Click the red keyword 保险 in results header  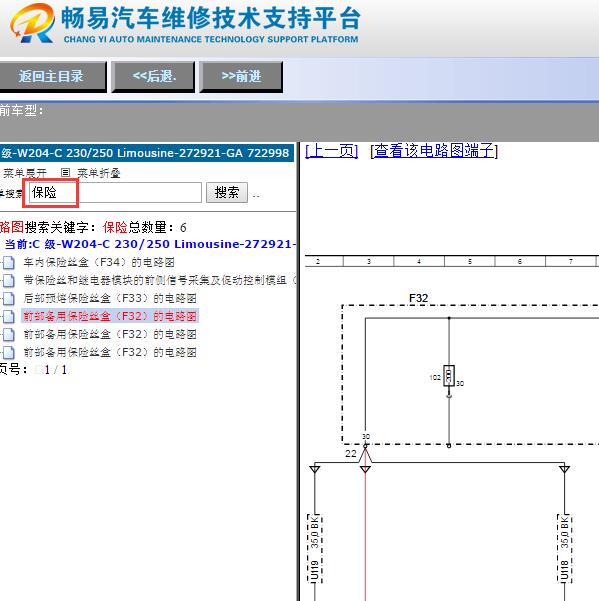click(115, 227)
